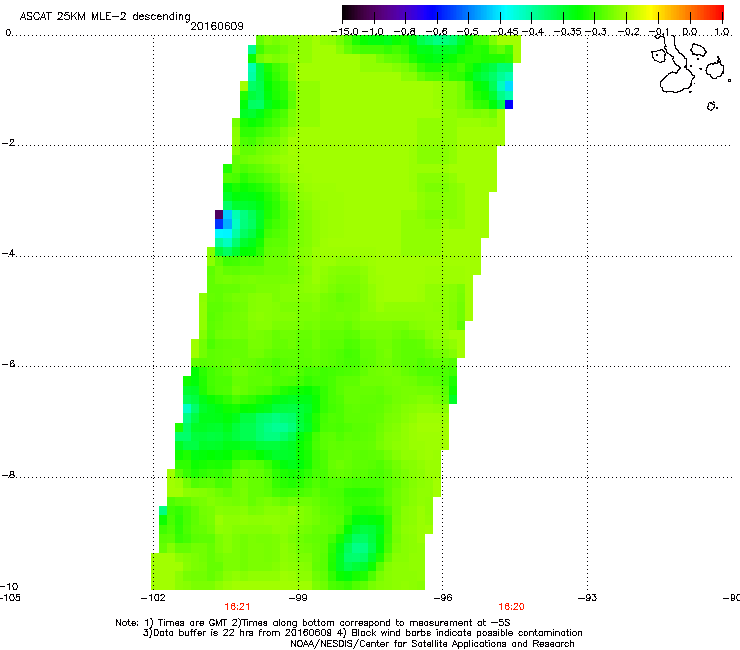This screenshot has width=740, height=650.
Task: Click the latitude axis label -2
Action: pyautogui.click(x=8, y=143)
